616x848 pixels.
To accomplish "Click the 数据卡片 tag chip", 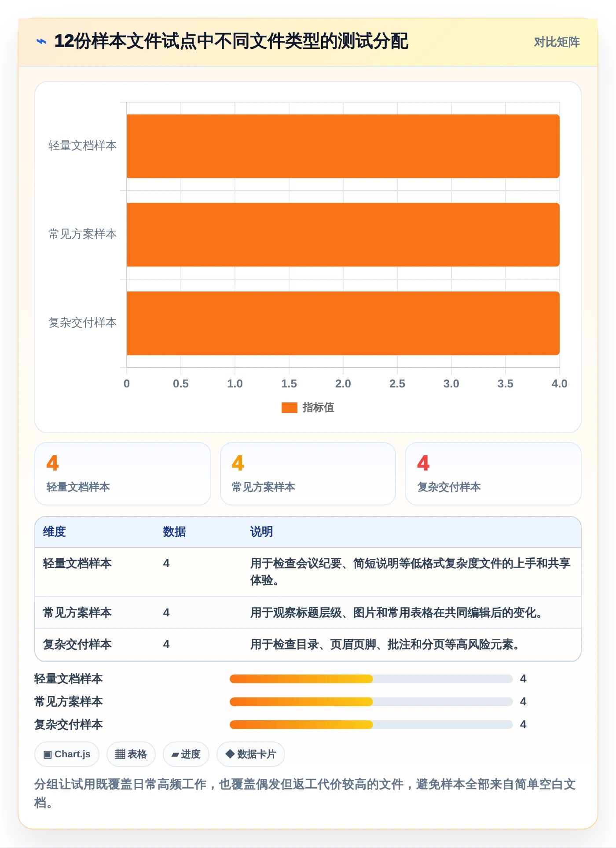I will pyautogui.click(x=251, y=754).
